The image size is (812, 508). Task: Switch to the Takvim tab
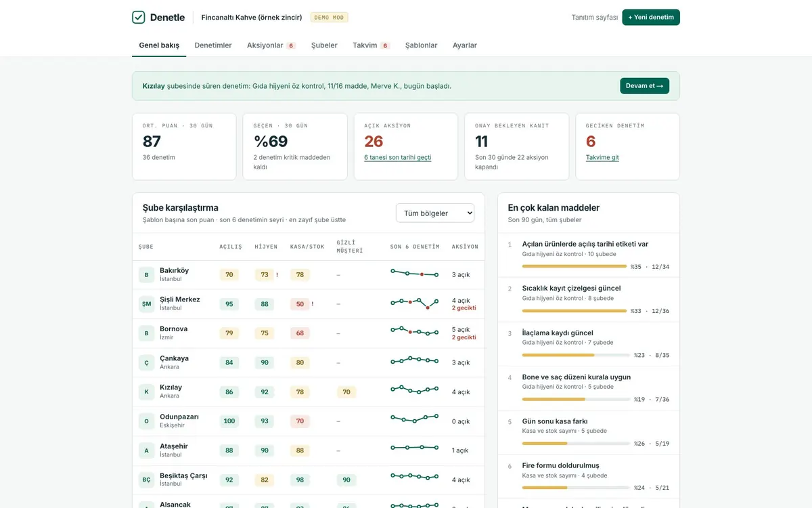tap(371, 45)
